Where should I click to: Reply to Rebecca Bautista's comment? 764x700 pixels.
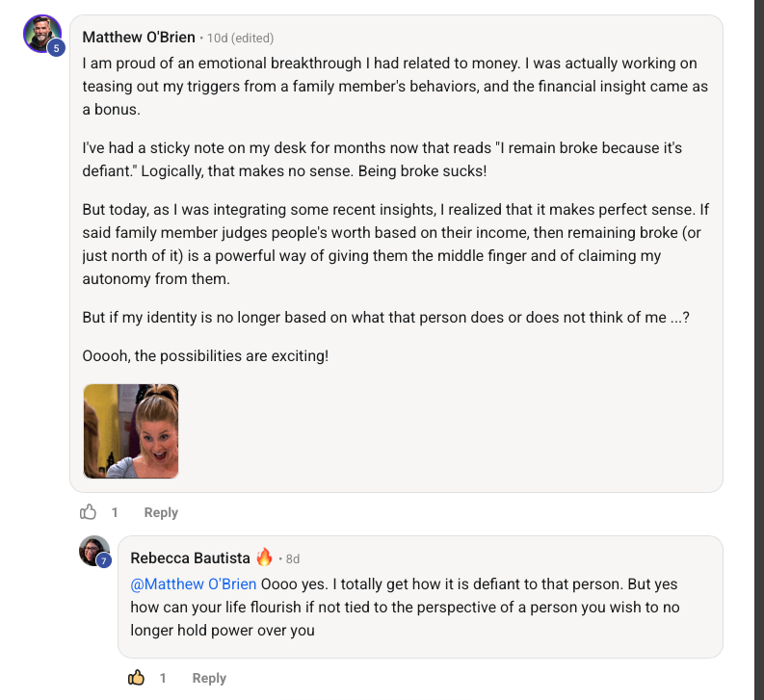209,678
